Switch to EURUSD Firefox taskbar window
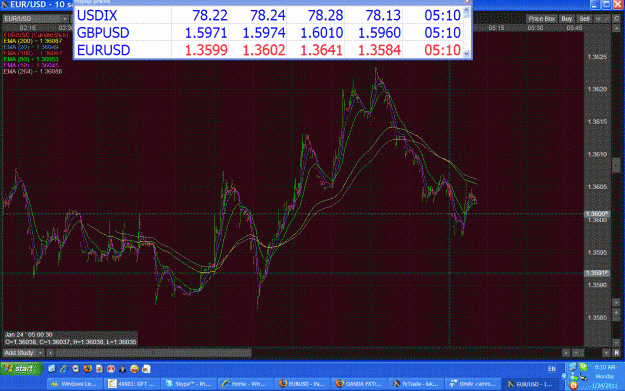This screenshot has height=391, width=625. (303, 384)
